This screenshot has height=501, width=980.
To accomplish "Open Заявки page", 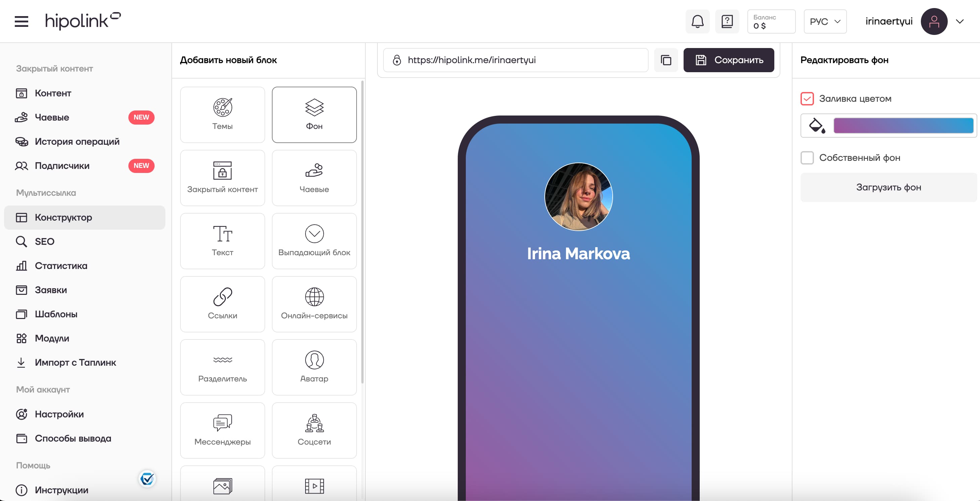I will click(84, 290).
